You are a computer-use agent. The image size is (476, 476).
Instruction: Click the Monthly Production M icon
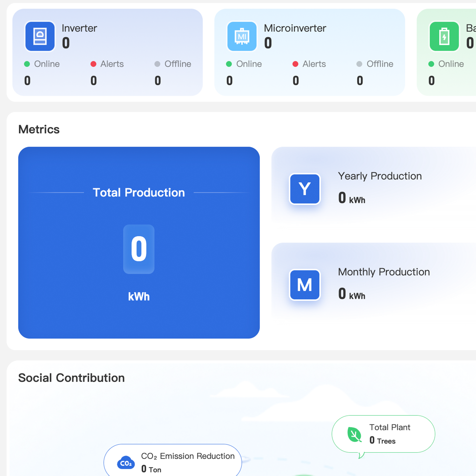(304, 285)
